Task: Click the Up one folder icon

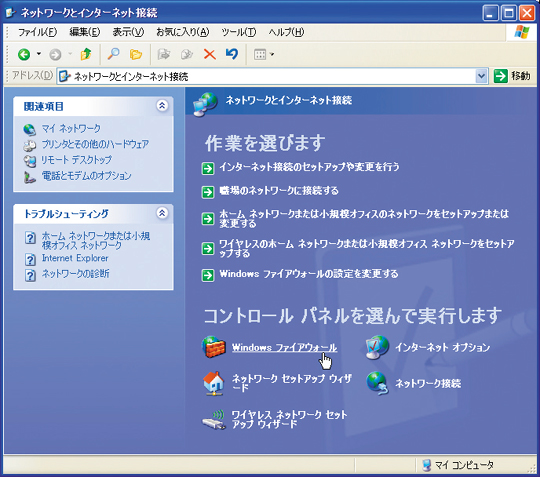Action: coord(86,54)
